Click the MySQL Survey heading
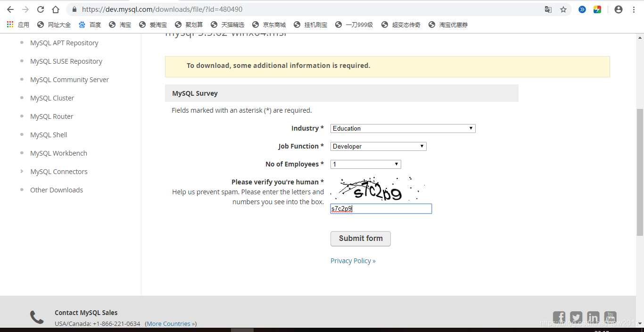The image size is (644, 332). pos(195,93)
